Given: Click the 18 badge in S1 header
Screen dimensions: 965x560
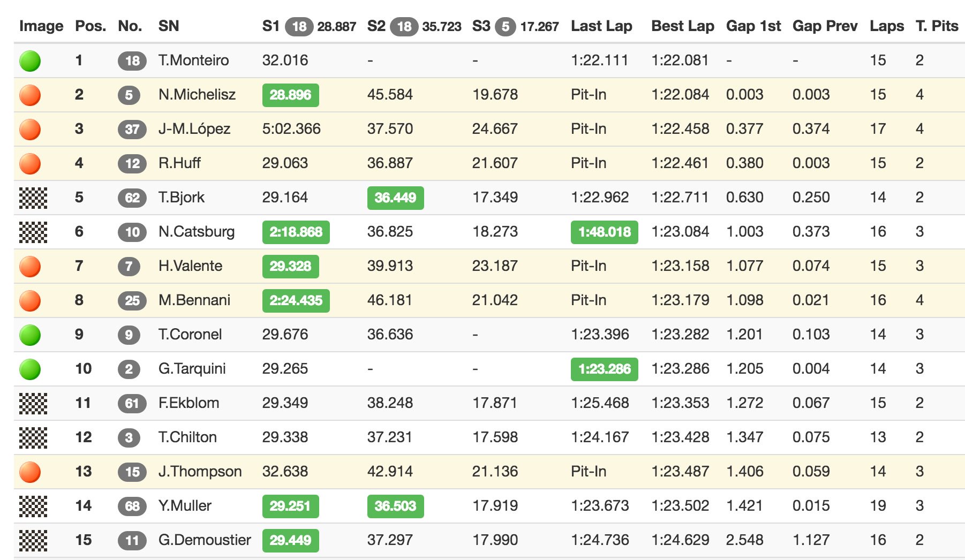Looking at the screenshot, I should pyautogui.click(x=299, y=26).
